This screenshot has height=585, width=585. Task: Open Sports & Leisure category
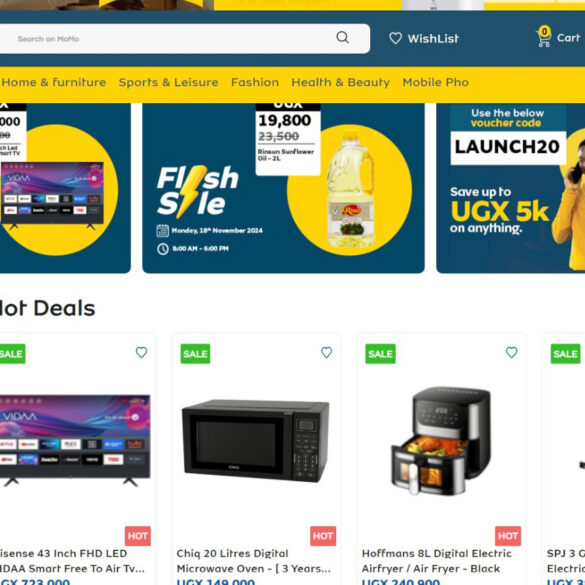[x=168, y=82]
